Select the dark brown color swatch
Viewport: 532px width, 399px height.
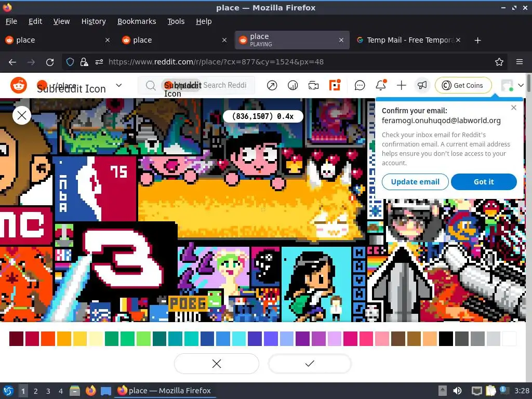click(x=398, y=339)
